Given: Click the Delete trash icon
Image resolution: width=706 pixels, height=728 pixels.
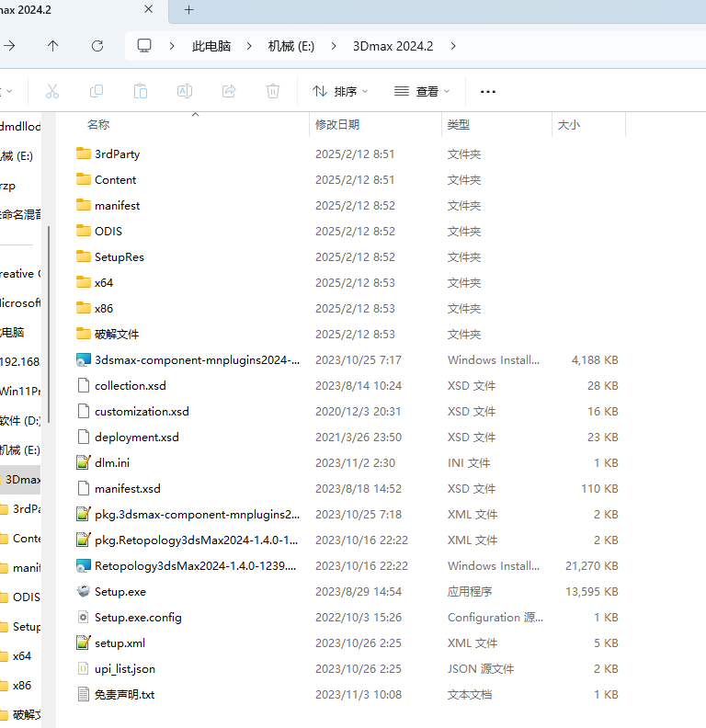Looking at the screenshot, I should point(273,91).
